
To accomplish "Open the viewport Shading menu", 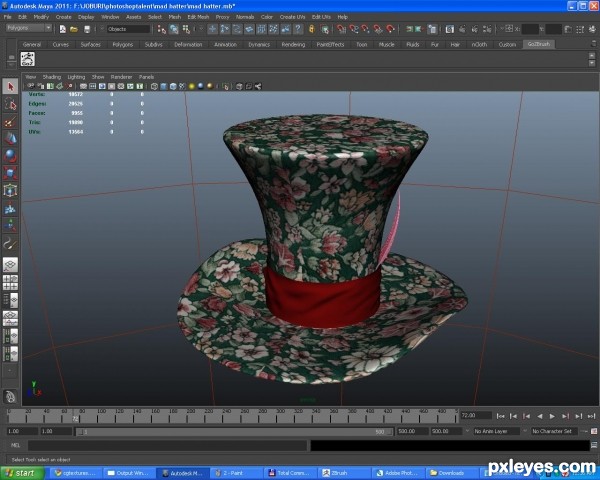I will [x=52, y=77].
